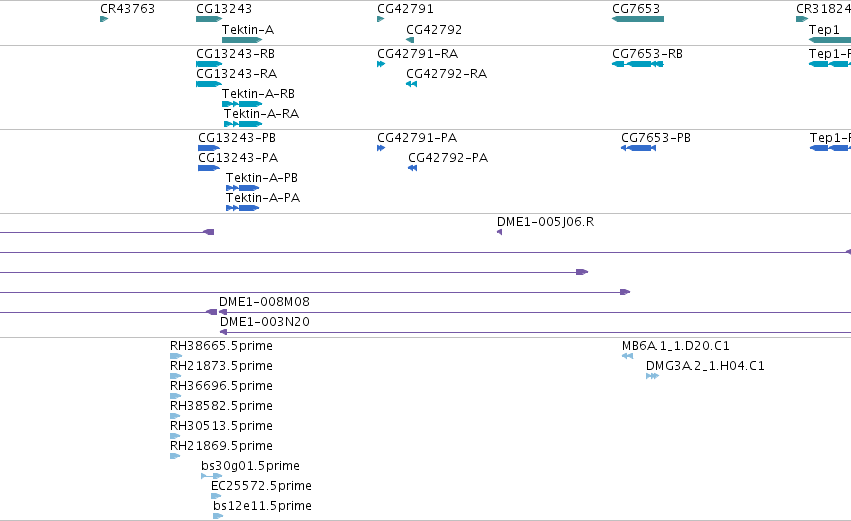Image resolution: width=851 pixels, height=521 pixels.
Task: Open EST label bs12e11.5prime
Action: 262,506
